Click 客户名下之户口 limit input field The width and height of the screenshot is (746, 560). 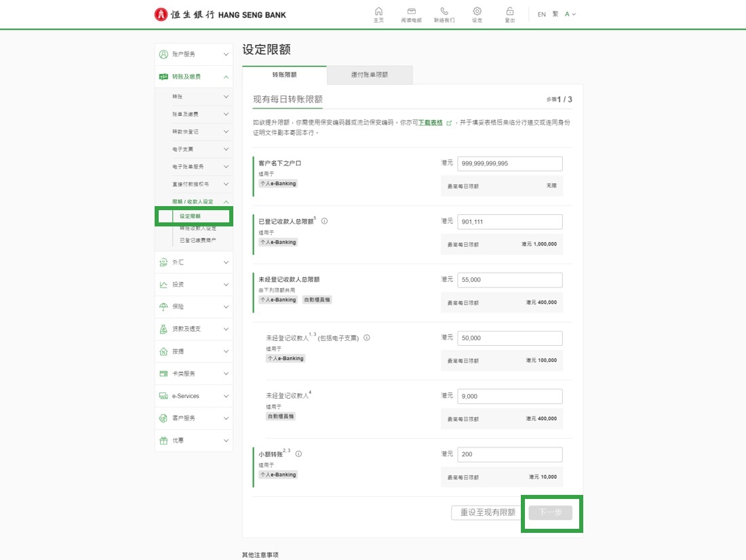click(x=509, y=163)
